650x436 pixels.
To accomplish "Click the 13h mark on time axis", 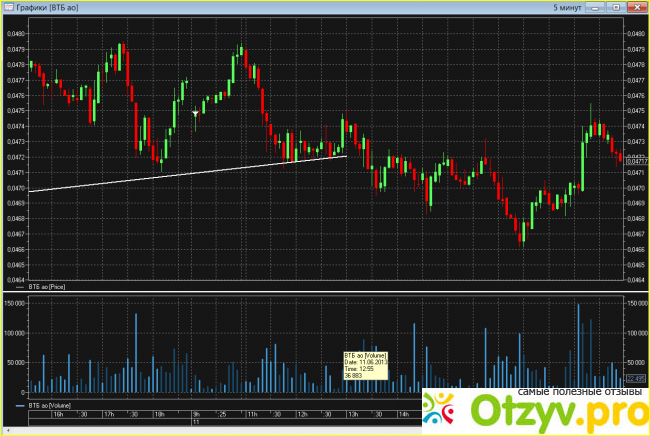I will pyautogui.click(x=353, y=413).
